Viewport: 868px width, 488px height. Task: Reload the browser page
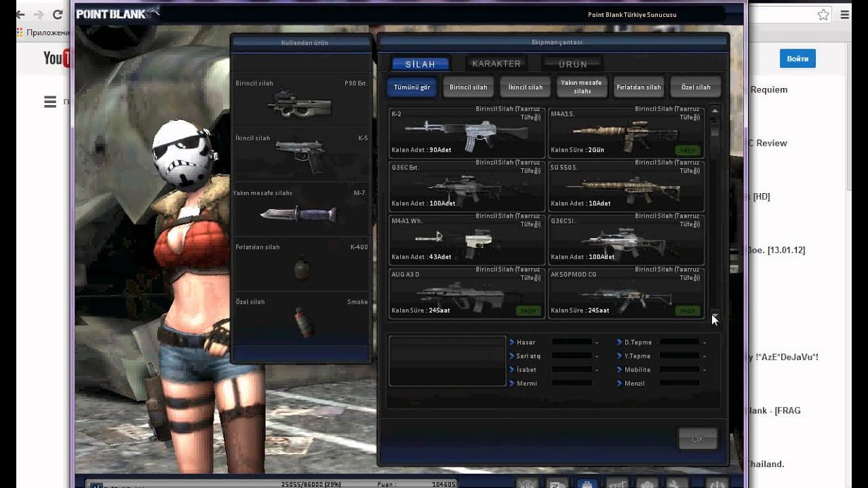pyautogui.click(x=58, y=14)
